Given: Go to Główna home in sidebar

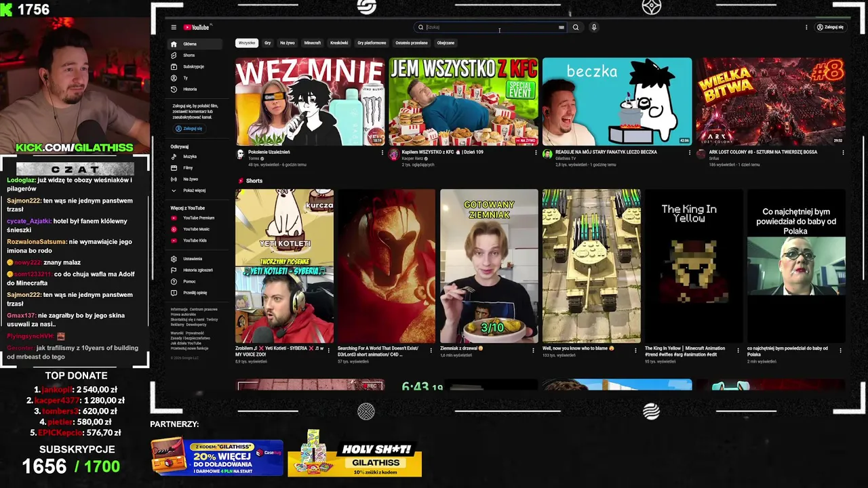Looking at the screenshot, I should pyautogui.click(x=195, y=44).
